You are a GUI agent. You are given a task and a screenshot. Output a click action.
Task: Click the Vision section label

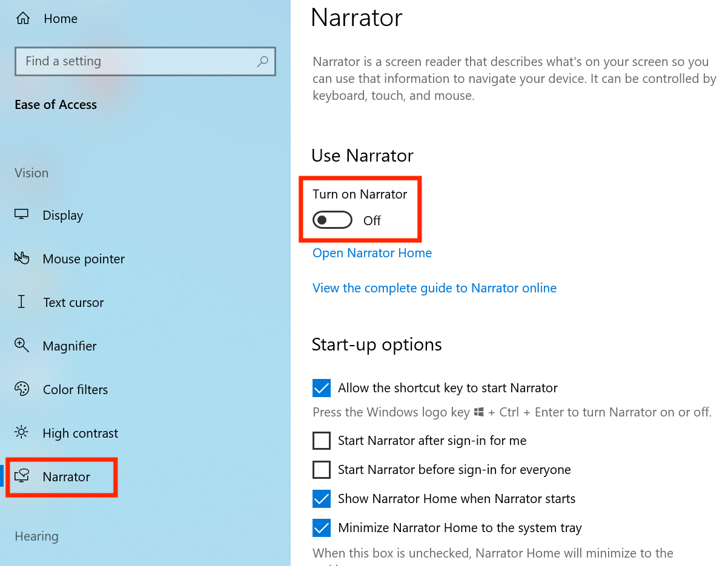click(31, 173)
